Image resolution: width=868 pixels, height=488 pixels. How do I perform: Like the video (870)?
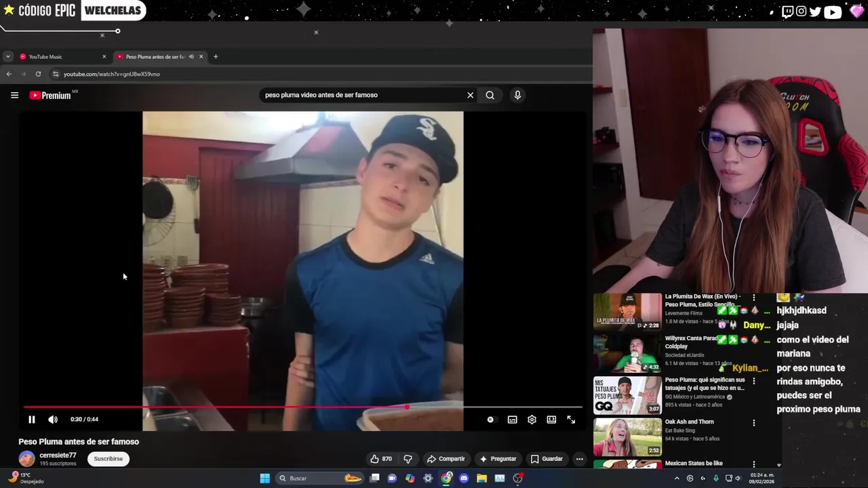pos(381,459)
